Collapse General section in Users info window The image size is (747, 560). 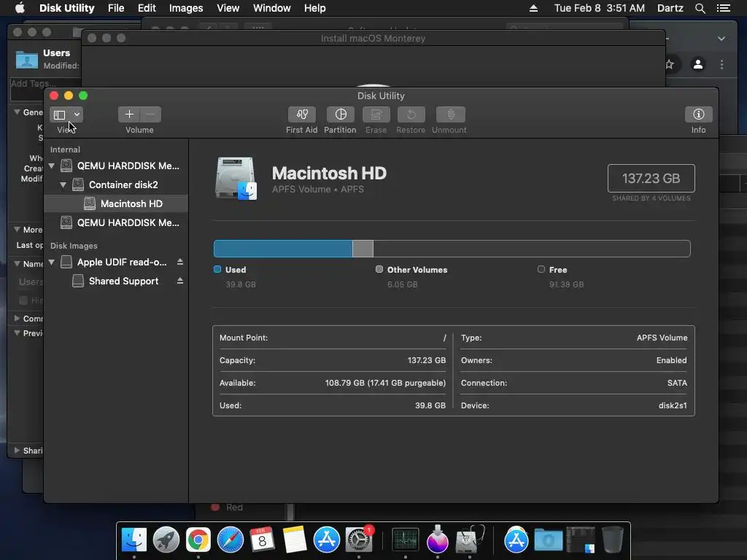click(x=17, y=112)
